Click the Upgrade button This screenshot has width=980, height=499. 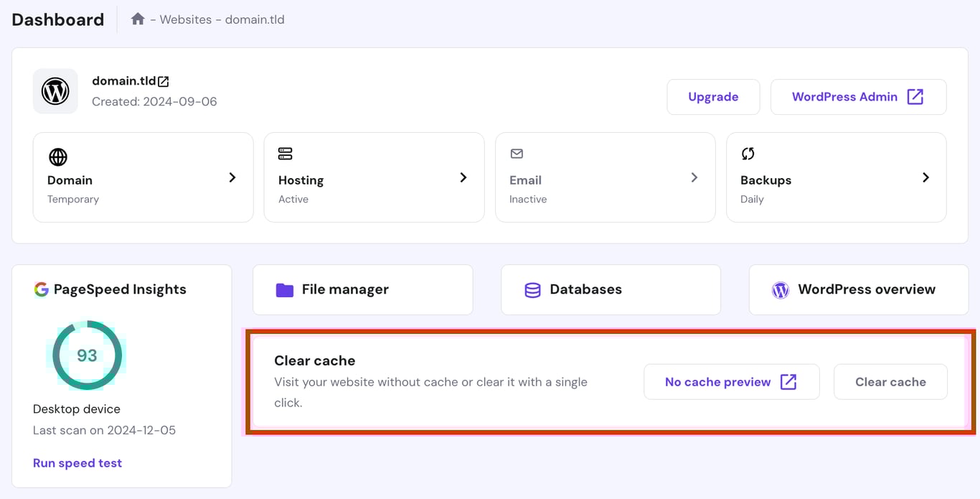[713, 96]
